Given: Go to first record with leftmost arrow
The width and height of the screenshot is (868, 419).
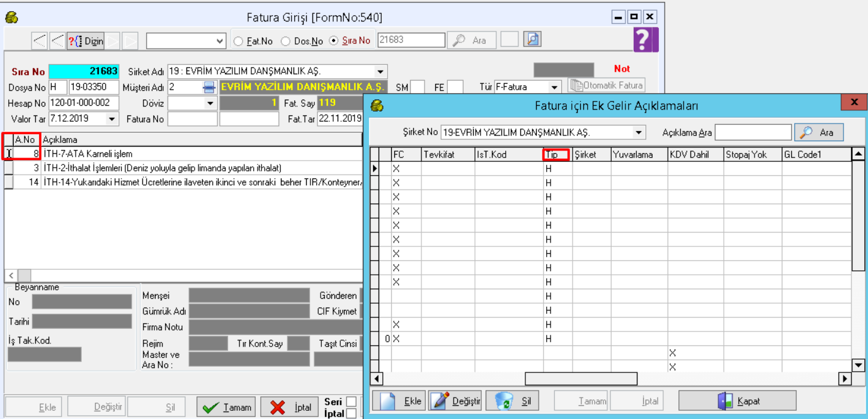Looking at the screenshot, I should (x=40, y=41).
